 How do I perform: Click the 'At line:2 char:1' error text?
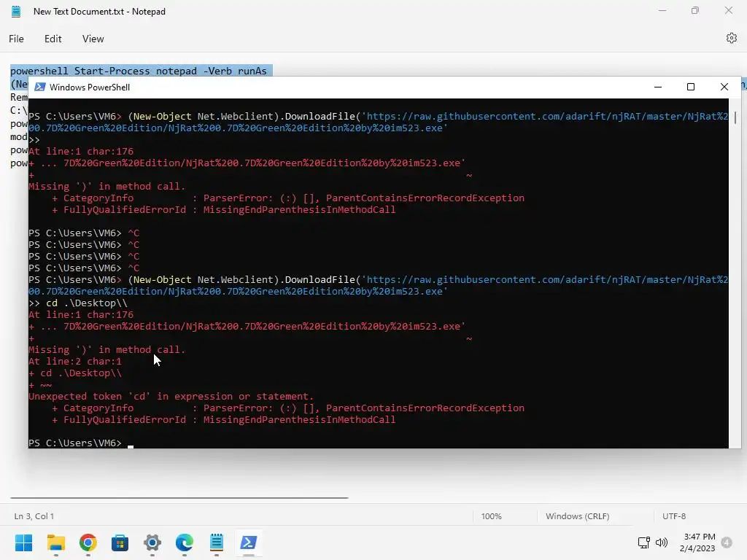pyautogui.click(x=75, y=361)
